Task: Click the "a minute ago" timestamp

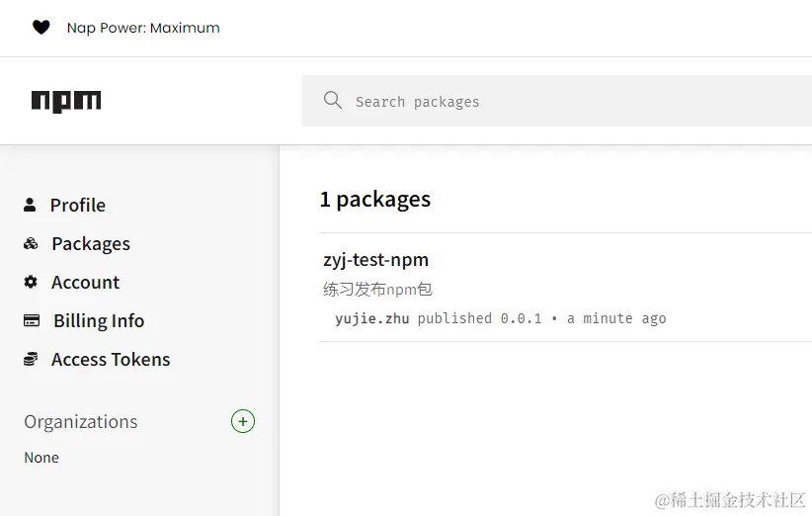Action: pyautogui.click(x=616, y=318)
